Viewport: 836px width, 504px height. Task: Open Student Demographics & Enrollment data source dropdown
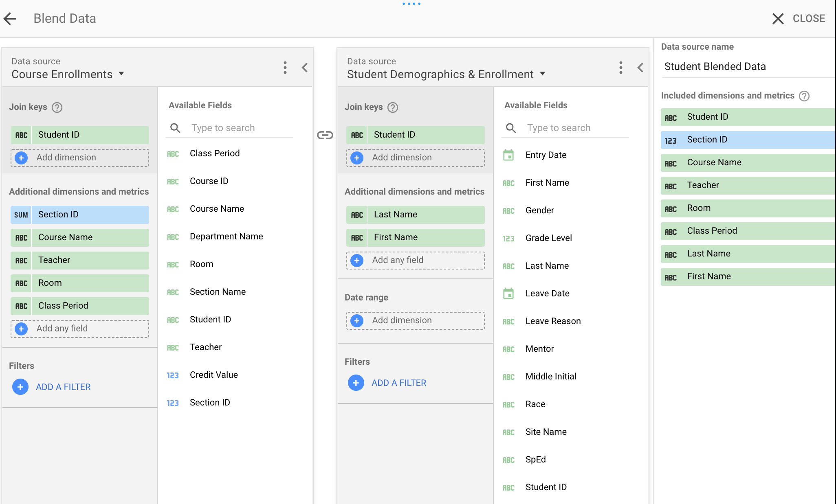click(446, 74)
